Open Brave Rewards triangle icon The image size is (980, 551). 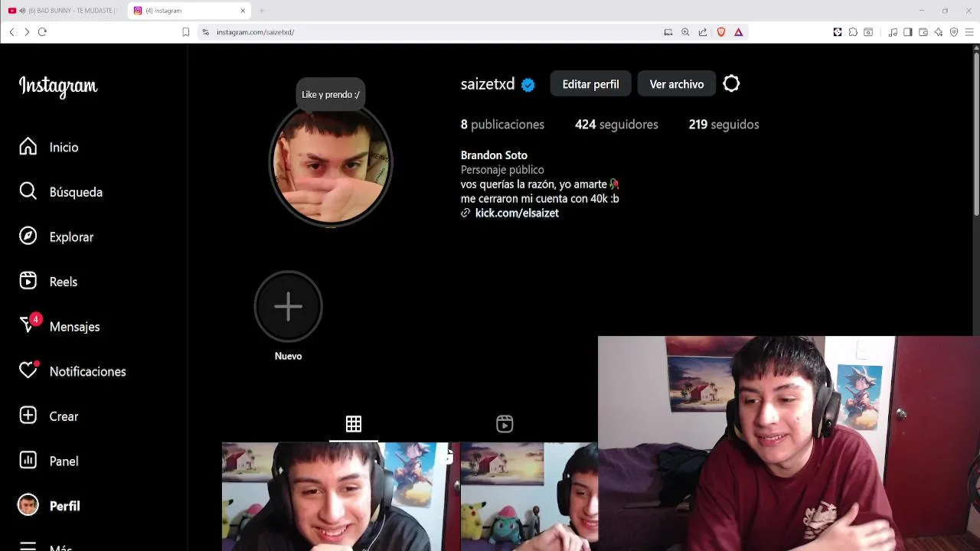(738, 32)
